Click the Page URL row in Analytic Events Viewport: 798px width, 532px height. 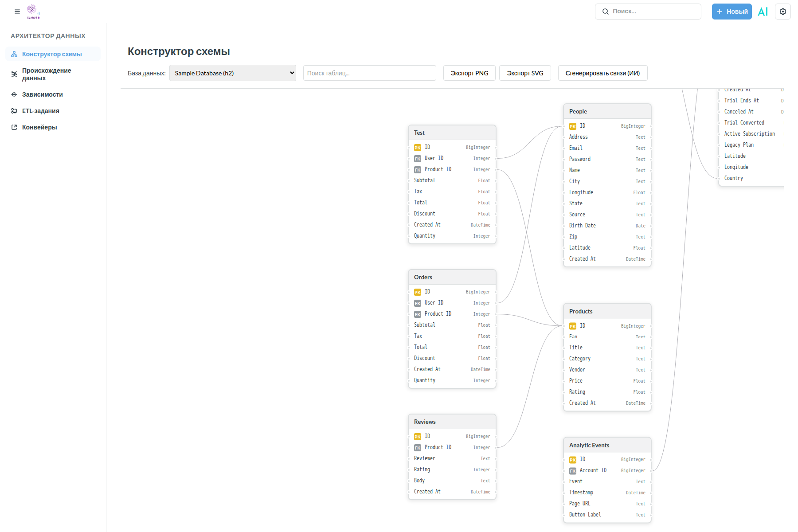click(607, 504)
